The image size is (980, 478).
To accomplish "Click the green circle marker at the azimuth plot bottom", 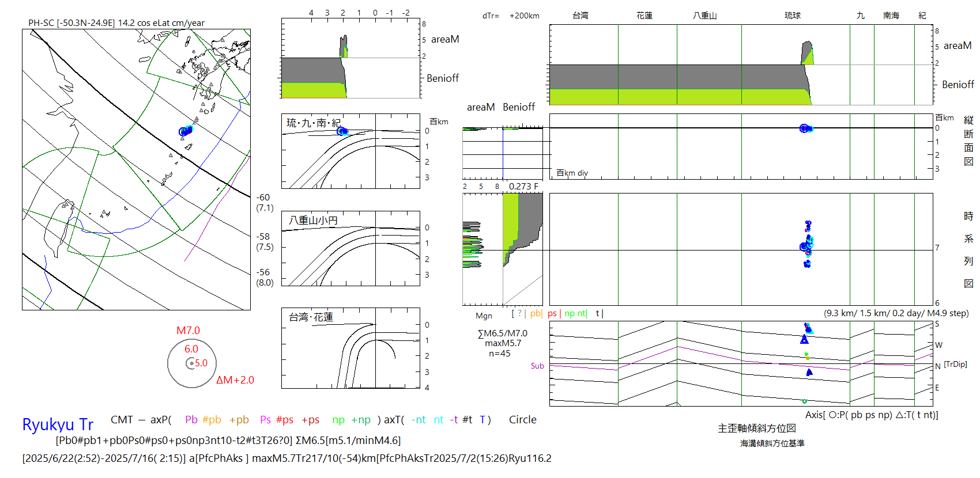I will click(x=804, y=401).
